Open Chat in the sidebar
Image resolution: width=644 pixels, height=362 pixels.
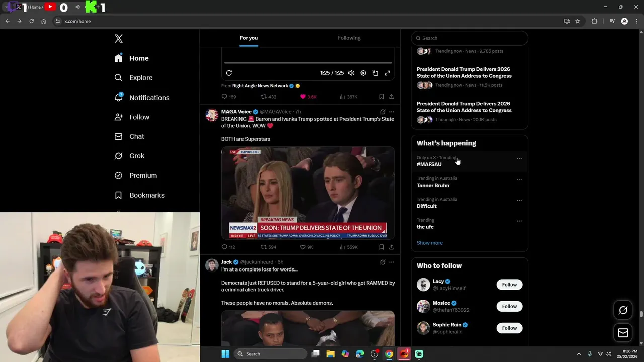click(129, 136)
